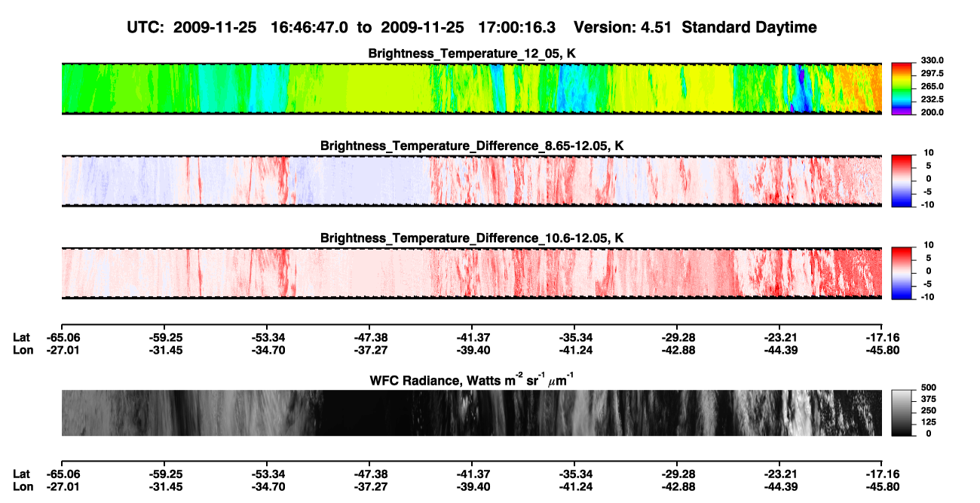This screenshot has width=980, height=503.
Task: Click the WFC Radiance panel title
Action: pos(472,380)
